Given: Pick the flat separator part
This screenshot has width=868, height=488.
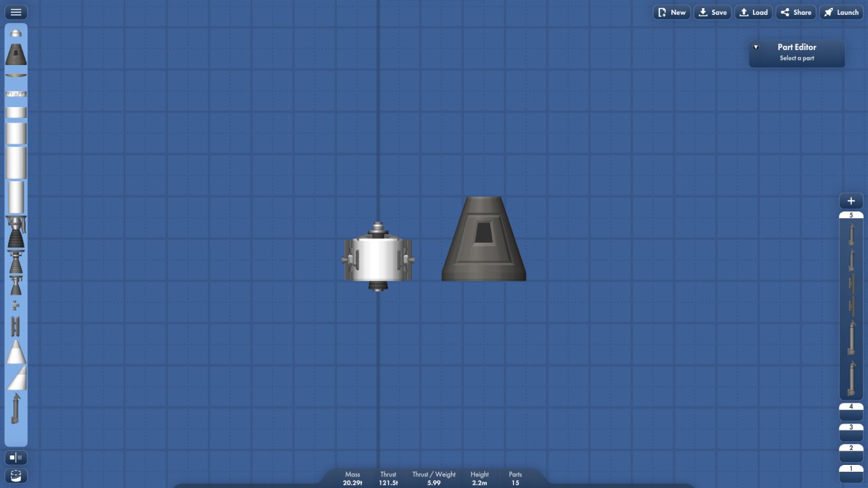Looking at the screenshot, I should (x=16, y=94).
